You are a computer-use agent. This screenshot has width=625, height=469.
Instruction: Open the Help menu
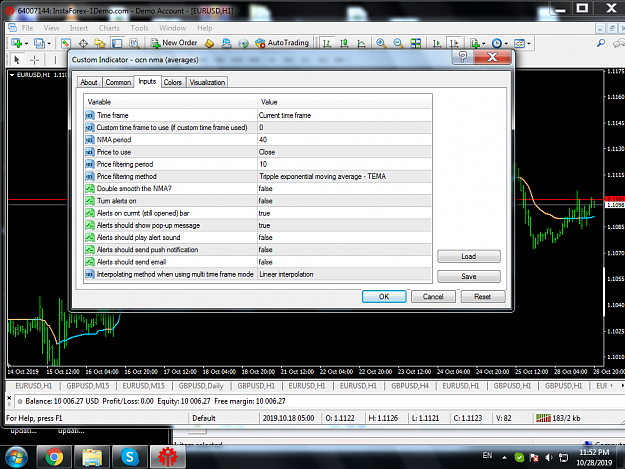(204, 28)
